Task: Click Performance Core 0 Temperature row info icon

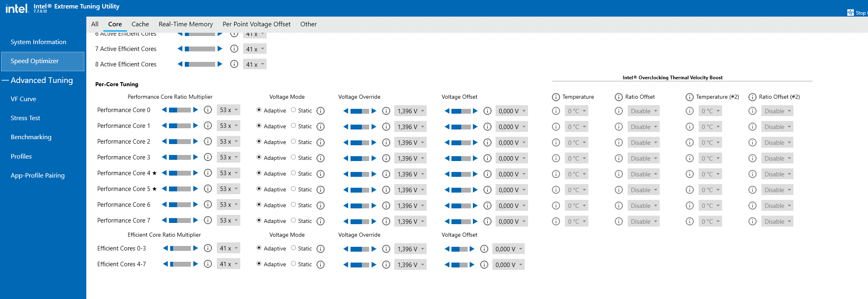Action: point(556,111)
